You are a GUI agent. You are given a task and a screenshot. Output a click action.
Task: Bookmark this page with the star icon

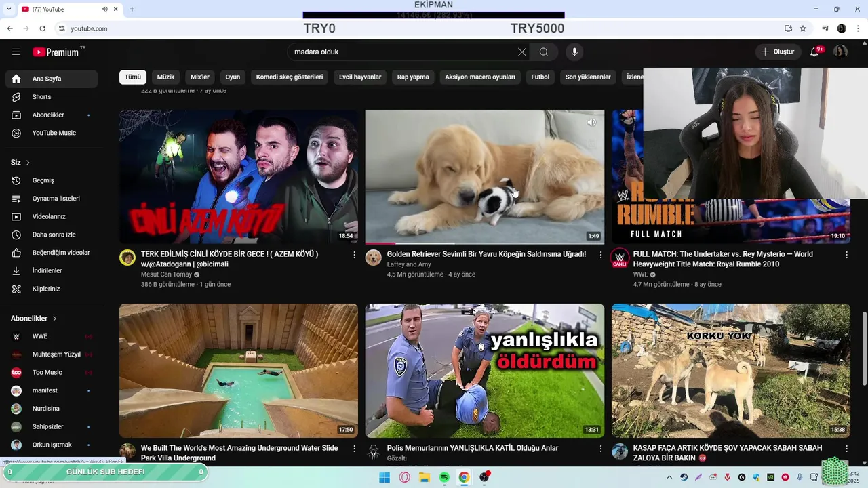pos(803,28)
